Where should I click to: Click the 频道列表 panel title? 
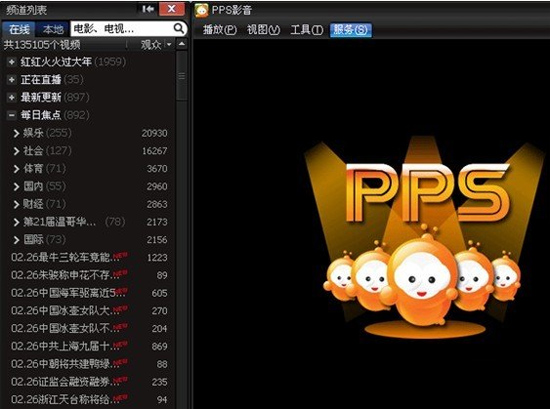tap(26, 10)
